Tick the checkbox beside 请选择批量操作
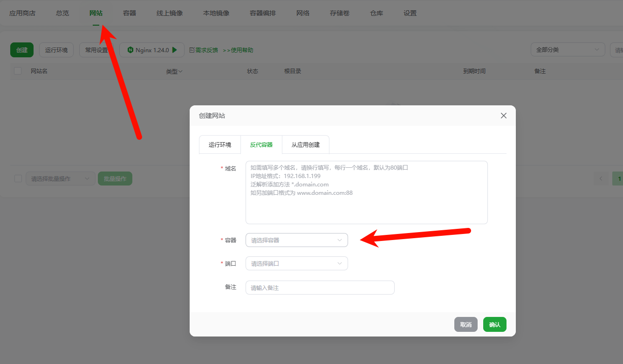 18,179
